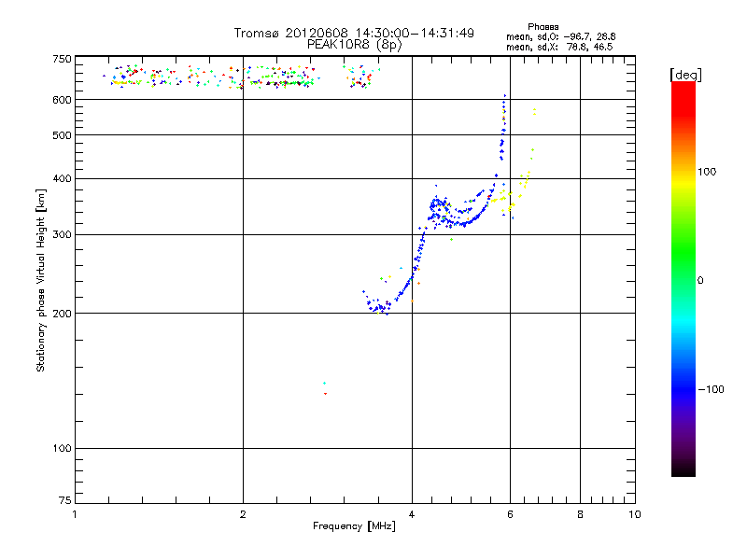Click the subtitle "PEAK10R8 (8p)"
This screenshot has width=747, height=560.
(355, 45)
